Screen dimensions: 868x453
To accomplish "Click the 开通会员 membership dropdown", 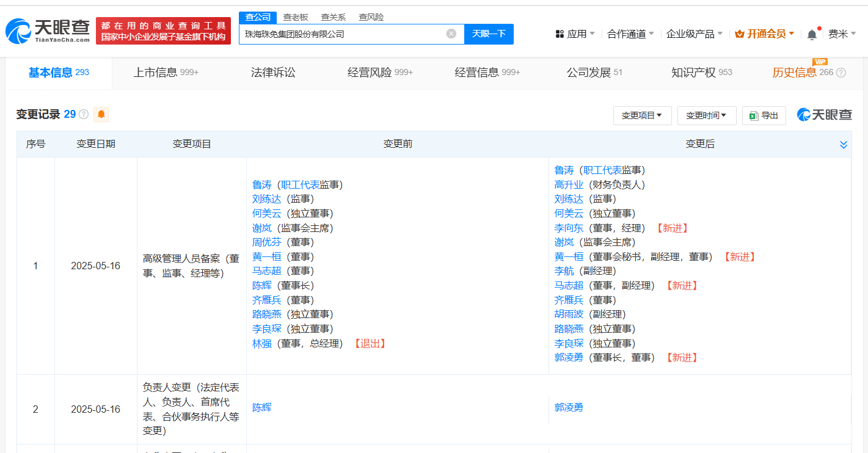I will coord(765,34).
